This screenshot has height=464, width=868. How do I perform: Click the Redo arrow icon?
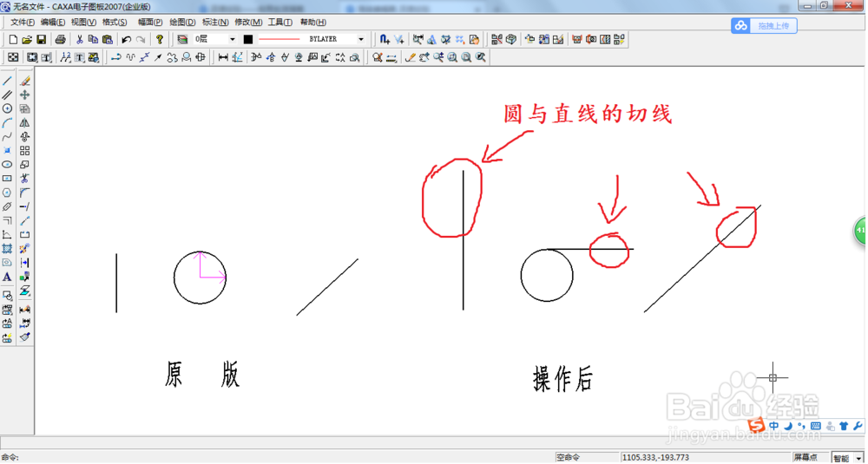(x=141, y=39)
